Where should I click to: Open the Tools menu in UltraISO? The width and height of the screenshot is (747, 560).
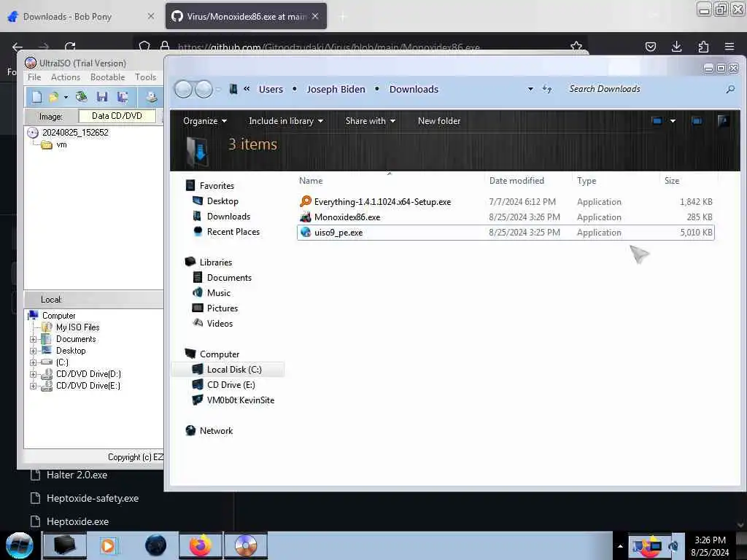pos(145,77)
